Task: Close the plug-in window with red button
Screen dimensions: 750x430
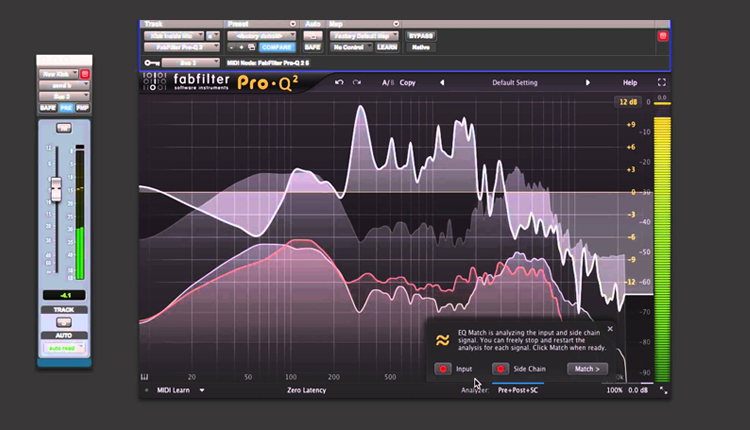Action: click(x=662, y=36)
